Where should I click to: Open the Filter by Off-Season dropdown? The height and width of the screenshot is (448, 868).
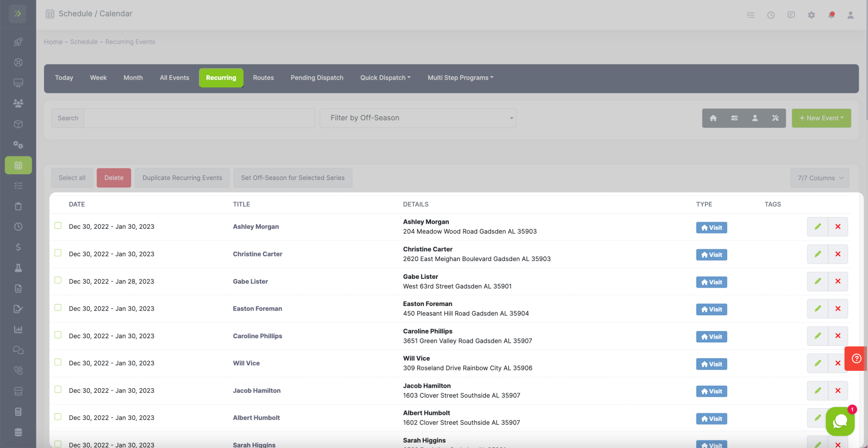(x=417, y=118)
